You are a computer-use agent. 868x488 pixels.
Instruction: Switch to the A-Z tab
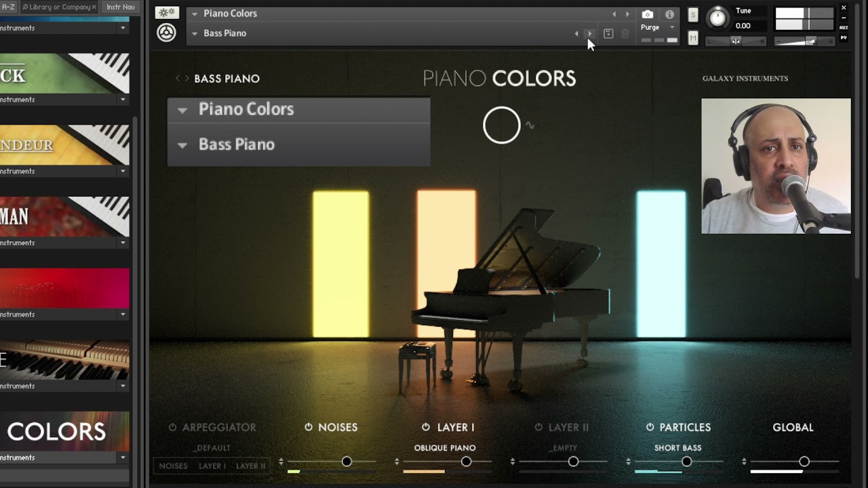click(7, 7)
